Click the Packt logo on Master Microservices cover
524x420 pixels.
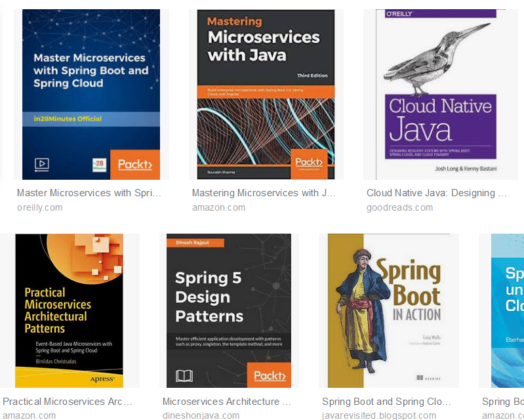point(135,165)
